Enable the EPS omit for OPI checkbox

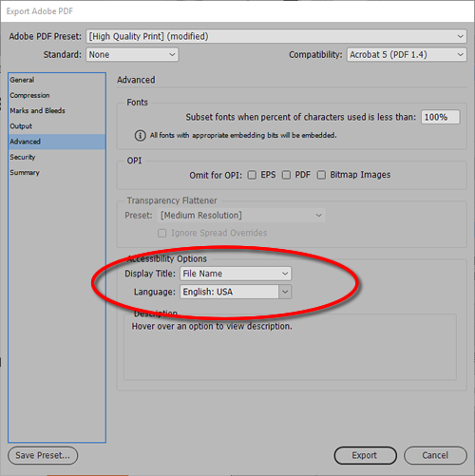pyautogui.click(x=252, y=175)
